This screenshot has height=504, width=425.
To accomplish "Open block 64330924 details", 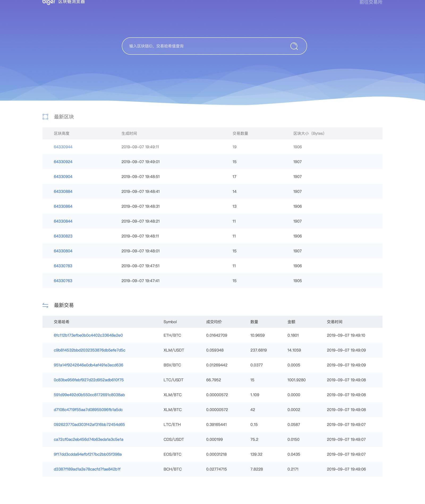I will click(x=63, y=162).
